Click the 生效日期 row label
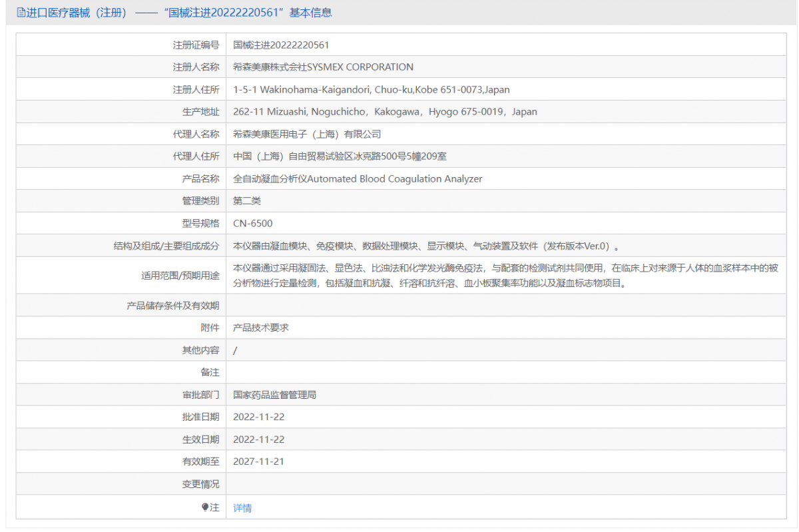The height and width of the screenshot is (532, 799). (200, 439)
